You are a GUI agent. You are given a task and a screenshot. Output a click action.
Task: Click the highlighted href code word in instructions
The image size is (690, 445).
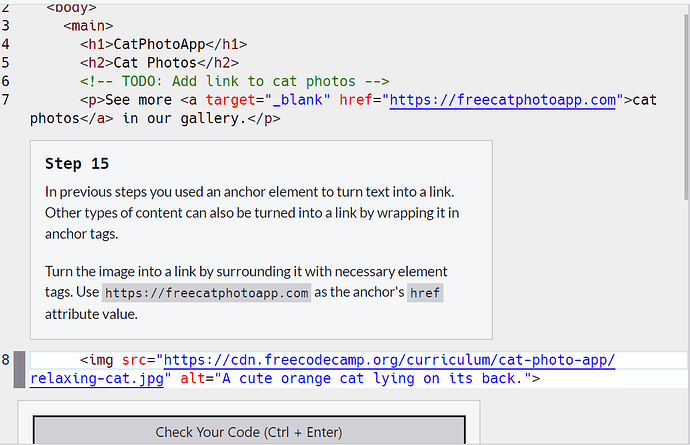[x=424, y=293]
